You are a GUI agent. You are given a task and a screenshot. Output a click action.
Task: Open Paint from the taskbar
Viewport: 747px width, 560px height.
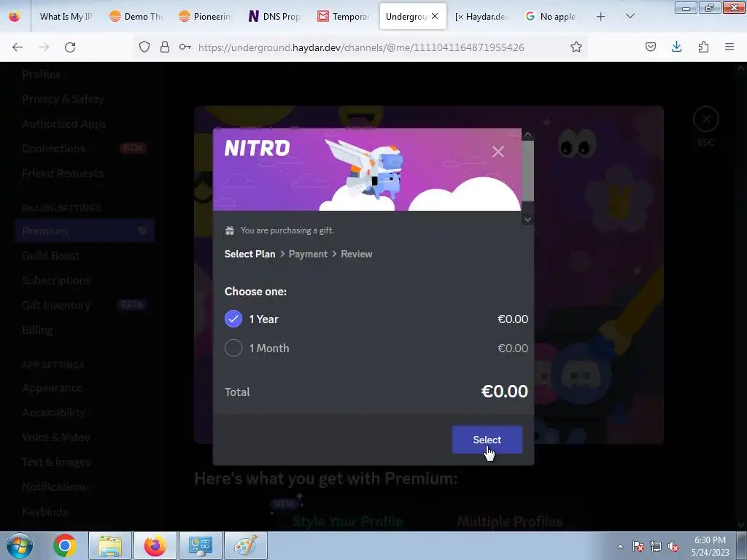click(245, 545)
